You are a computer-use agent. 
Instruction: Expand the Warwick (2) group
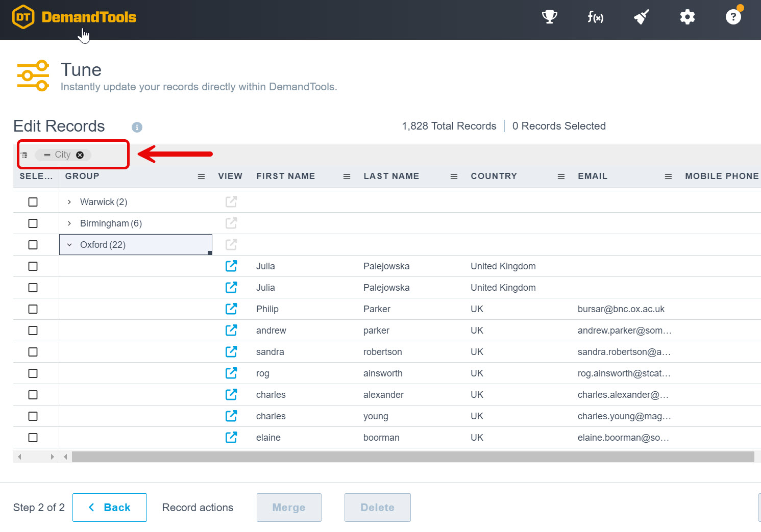[x=69, y=202]
